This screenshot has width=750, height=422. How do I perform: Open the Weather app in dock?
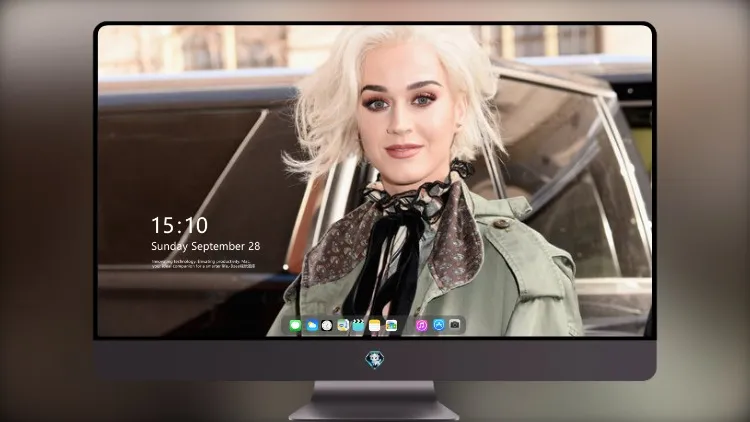click(311, 325)
